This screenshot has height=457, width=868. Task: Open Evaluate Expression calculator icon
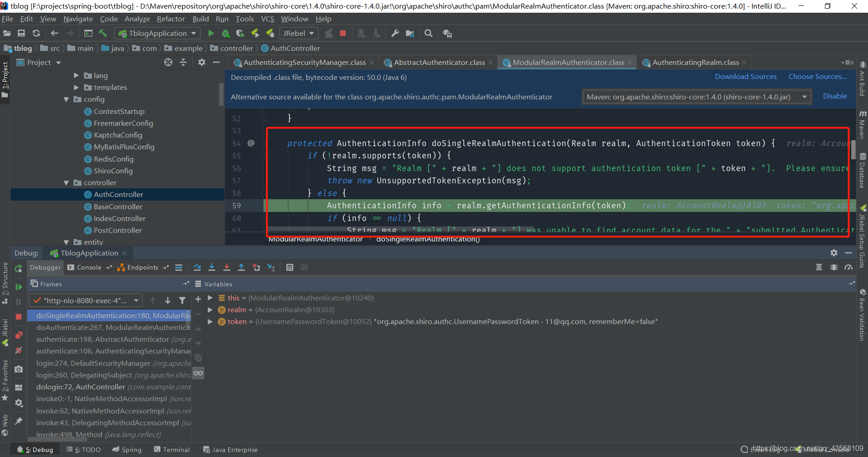point(290,267)
